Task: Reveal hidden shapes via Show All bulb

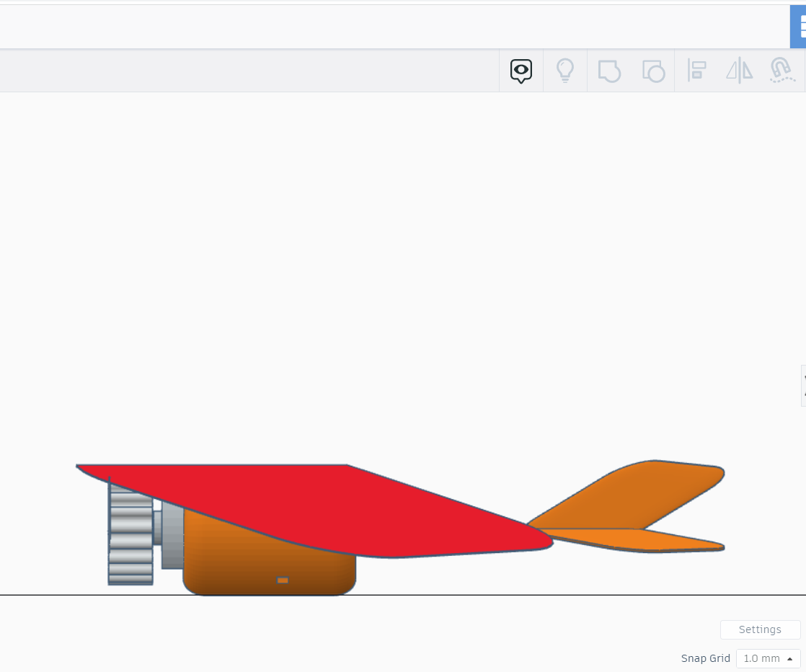Action: [565, 70]
